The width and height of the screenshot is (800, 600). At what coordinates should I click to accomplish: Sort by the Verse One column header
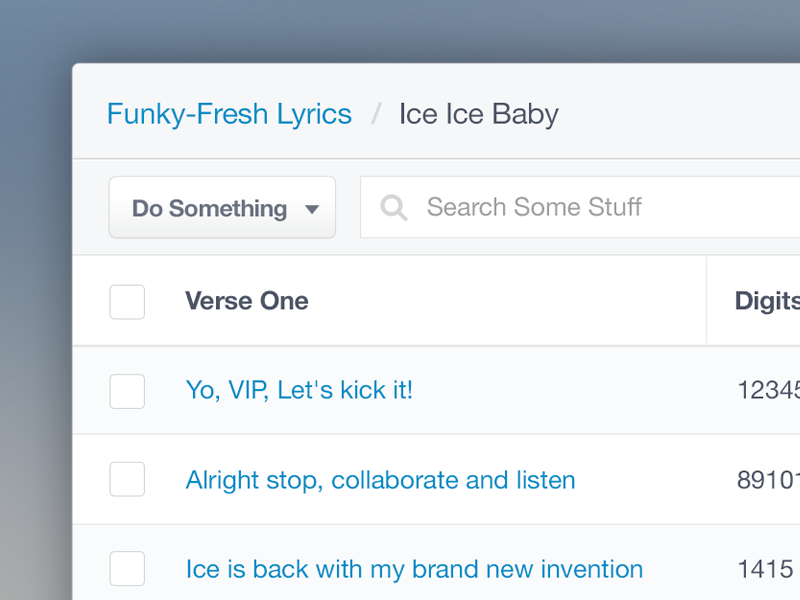246,301
